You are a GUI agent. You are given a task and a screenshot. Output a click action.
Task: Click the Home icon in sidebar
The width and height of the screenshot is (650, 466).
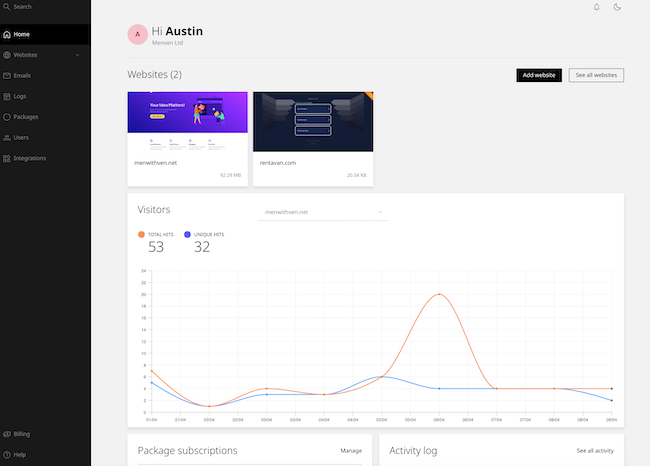7,34
